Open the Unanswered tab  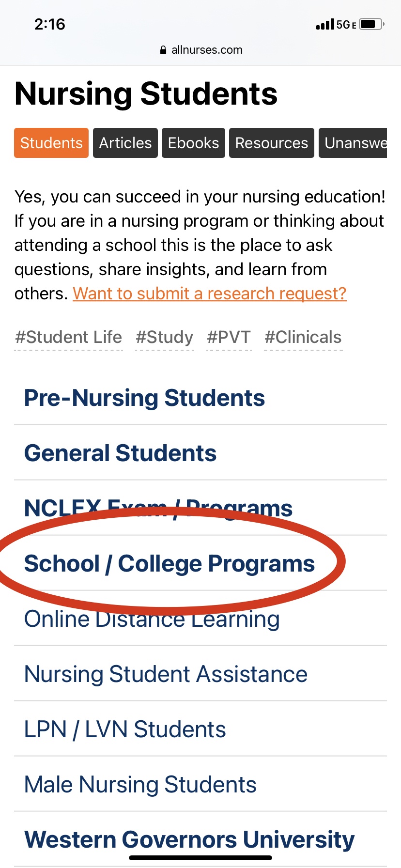click(x=354, y=143)
